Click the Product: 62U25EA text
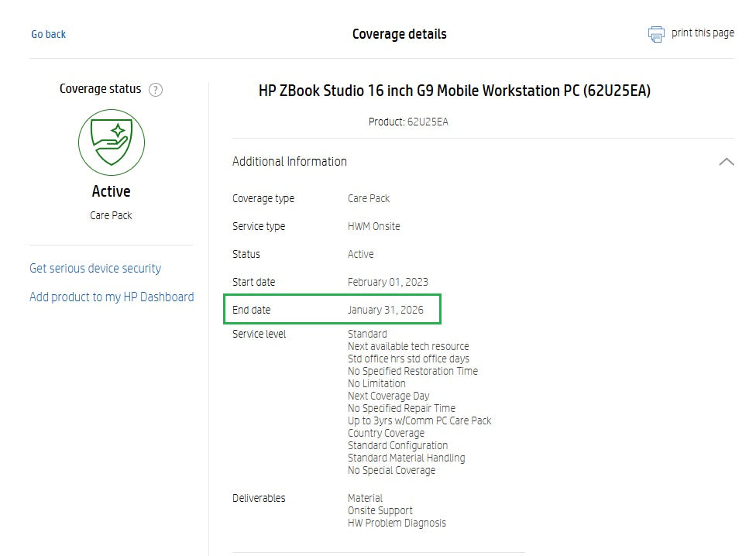The width and height of the screenshot is (756, 556). (x=408, y=122)
